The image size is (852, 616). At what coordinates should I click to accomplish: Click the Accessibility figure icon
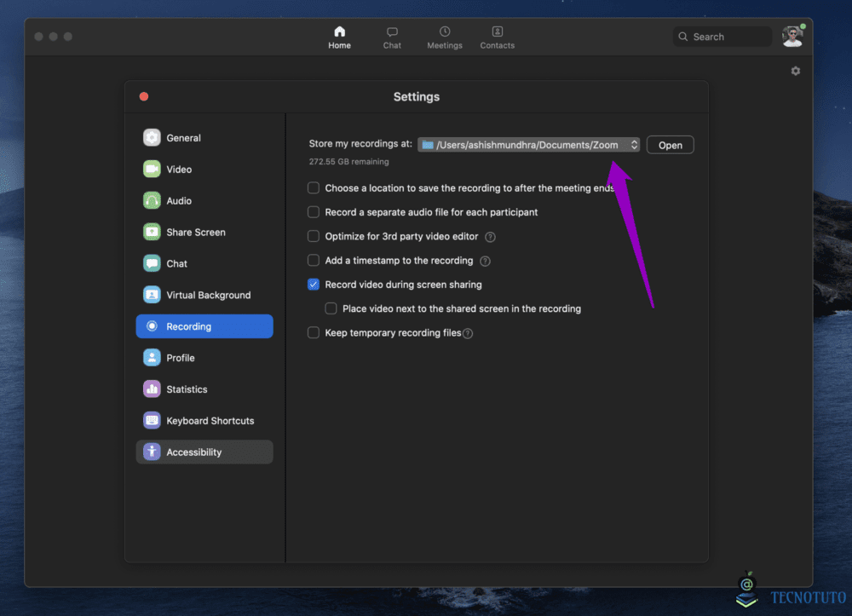[152, 452]
